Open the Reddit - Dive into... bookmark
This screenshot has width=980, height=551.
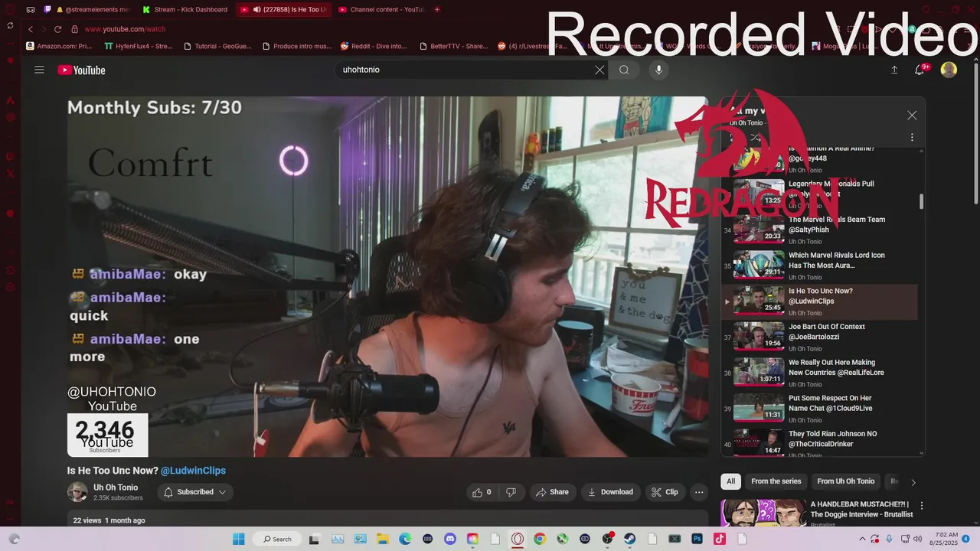coord(374,46)
